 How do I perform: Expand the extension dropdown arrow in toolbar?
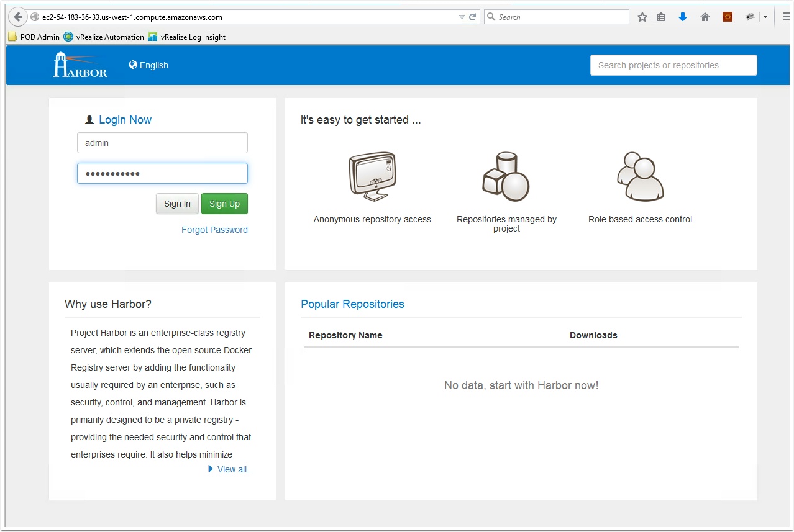click(x=765, y=17)
